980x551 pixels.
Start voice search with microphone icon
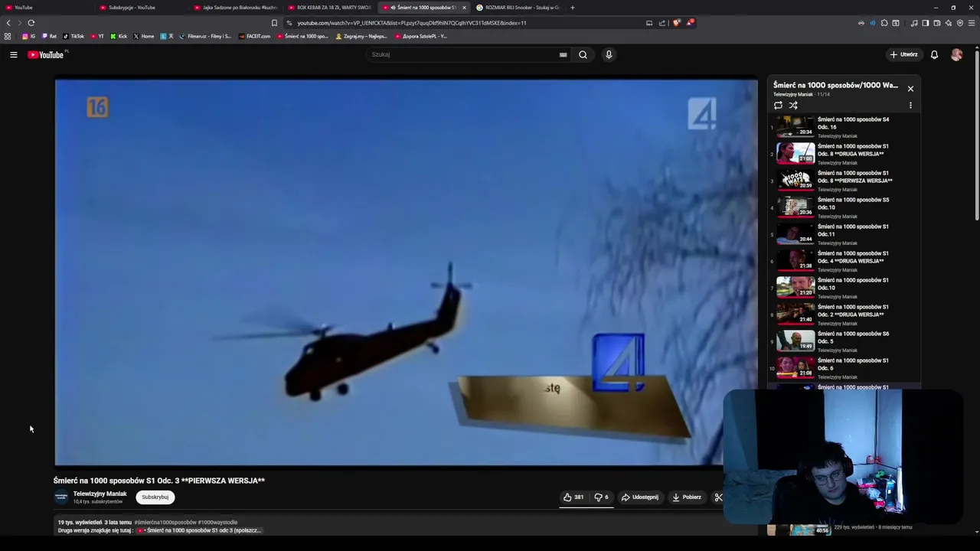coord(609,54)
